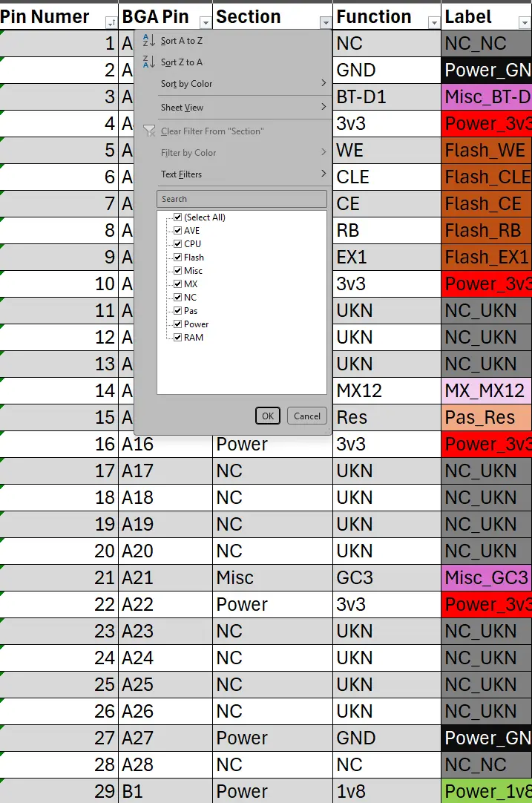Select the Pas_Res label cell
The height and width of the screenshot is (803, 532).
(x=487, y=417)
